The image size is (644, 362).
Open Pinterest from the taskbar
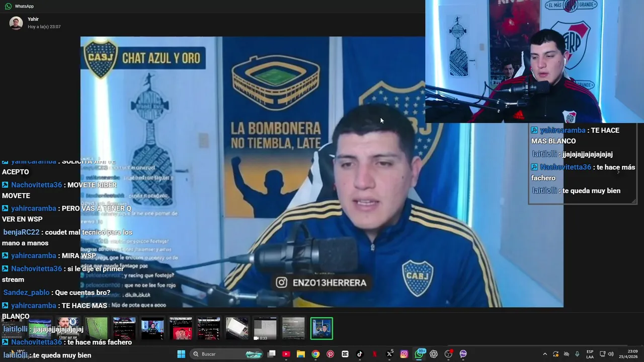point(330,354)
